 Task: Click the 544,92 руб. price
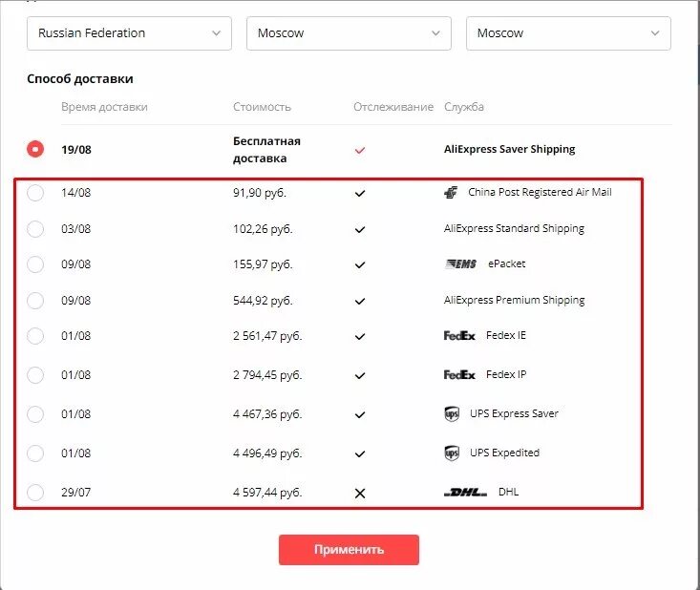click(263, 301)
